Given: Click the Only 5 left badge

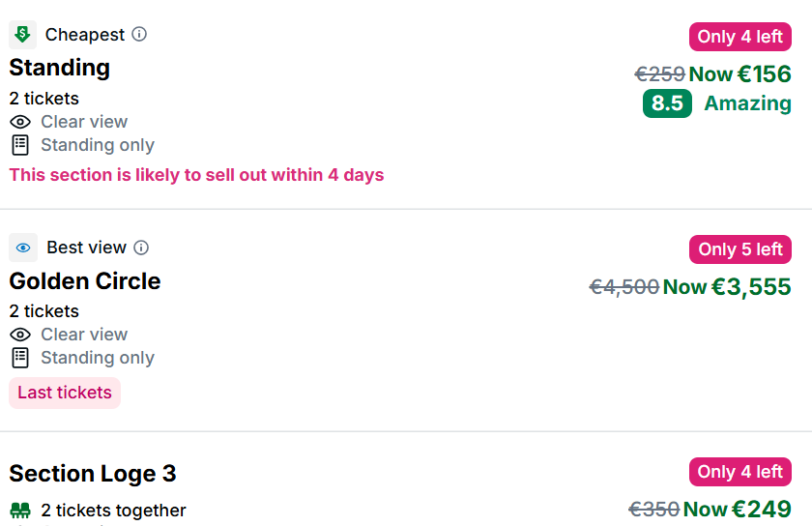Looking at the screenshot, I should (740, 249).
